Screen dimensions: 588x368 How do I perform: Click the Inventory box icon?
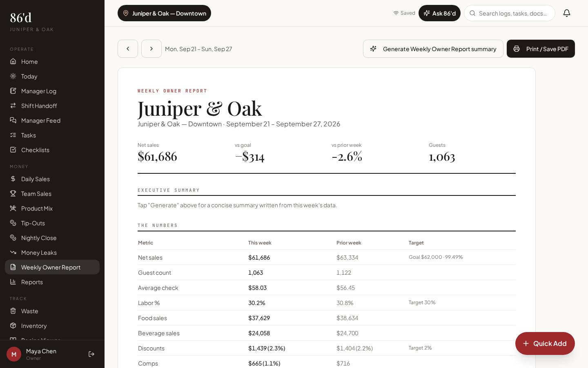point(13,325)
